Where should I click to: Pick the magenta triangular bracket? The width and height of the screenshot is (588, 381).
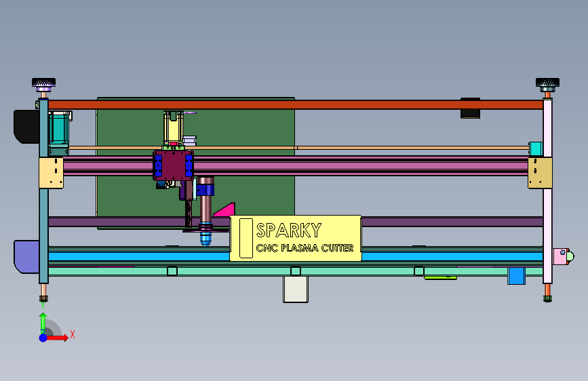point(226,210)
